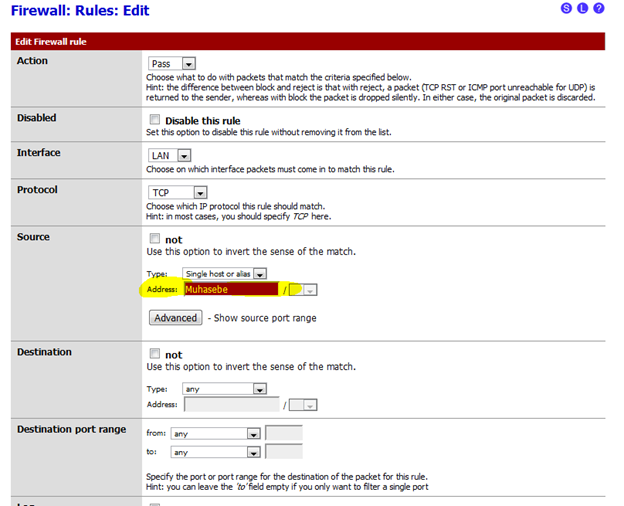The image size is (624, 506).
Task: Open the Destination Type dropdown showing any
Action: 224,389
